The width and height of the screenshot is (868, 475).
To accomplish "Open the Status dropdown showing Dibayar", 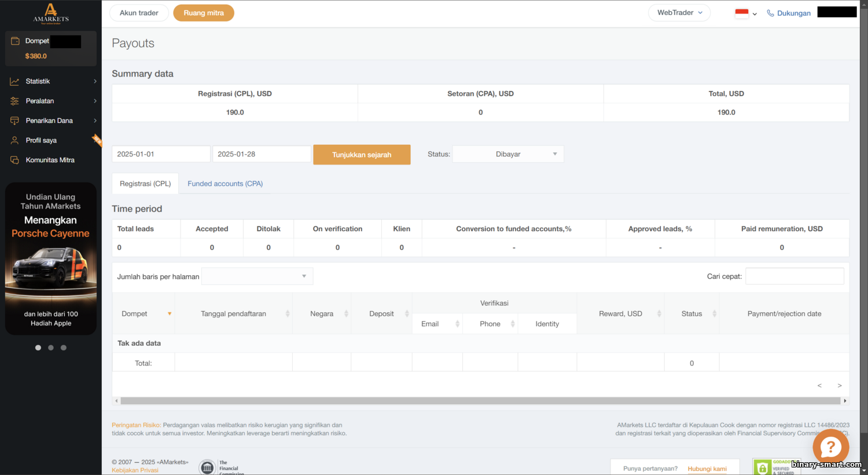I will (x=508, y=154).
